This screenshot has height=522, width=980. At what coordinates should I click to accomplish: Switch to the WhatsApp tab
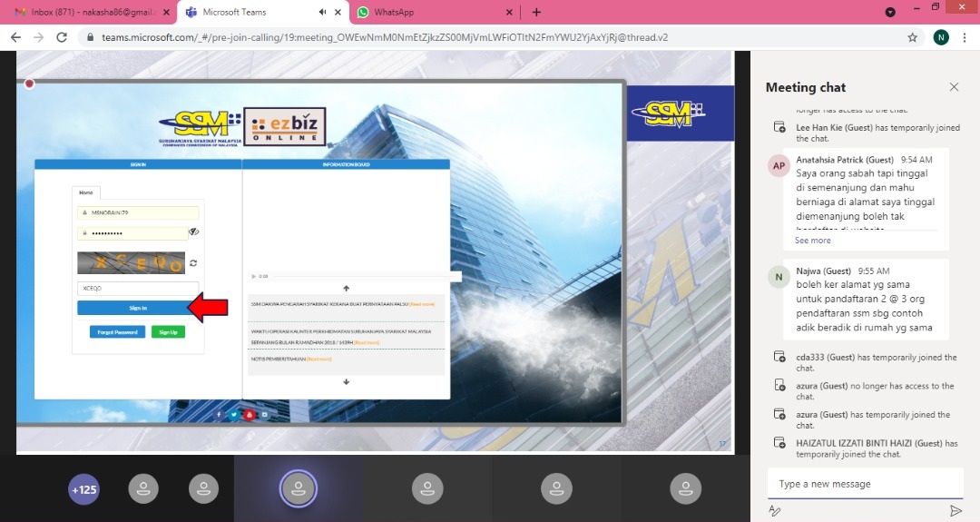coord(426,12)
